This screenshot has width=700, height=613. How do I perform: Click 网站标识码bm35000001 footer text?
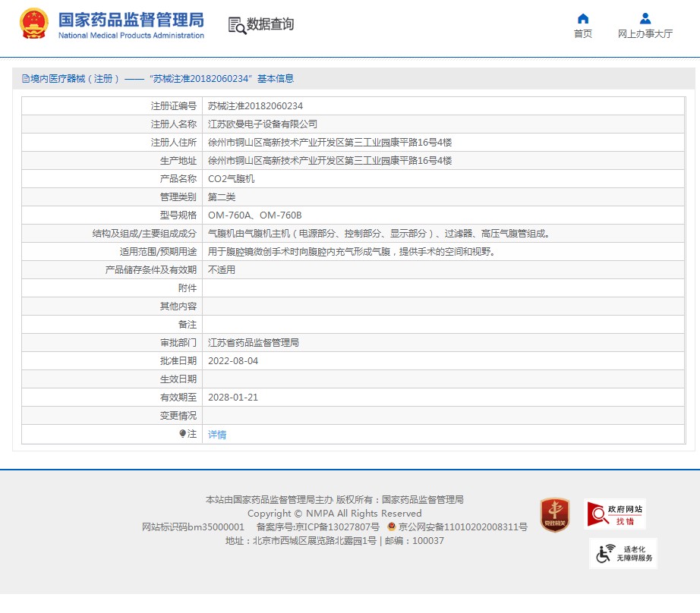(193, 527)
